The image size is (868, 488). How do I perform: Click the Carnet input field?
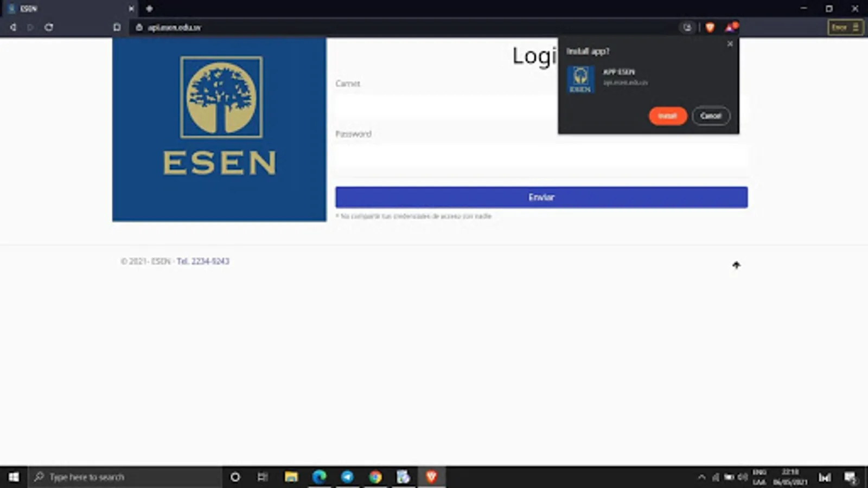541,106
